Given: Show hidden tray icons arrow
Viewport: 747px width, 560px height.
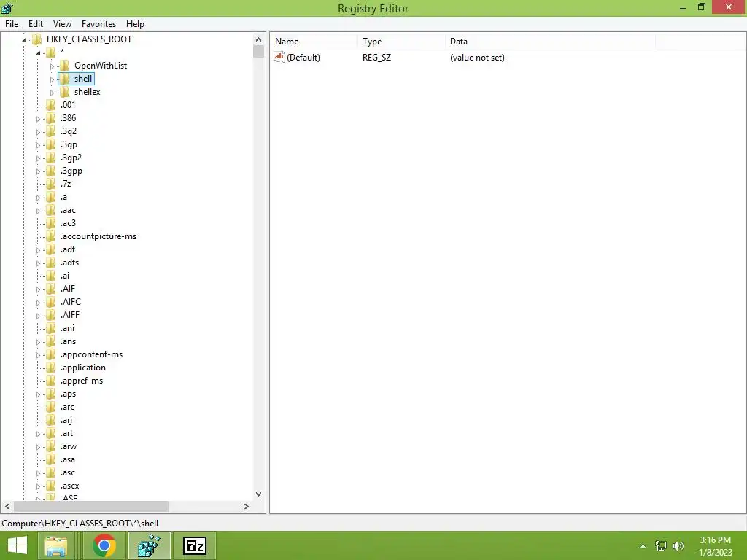Looking at the screenshot, I should (x=643, y=546).
